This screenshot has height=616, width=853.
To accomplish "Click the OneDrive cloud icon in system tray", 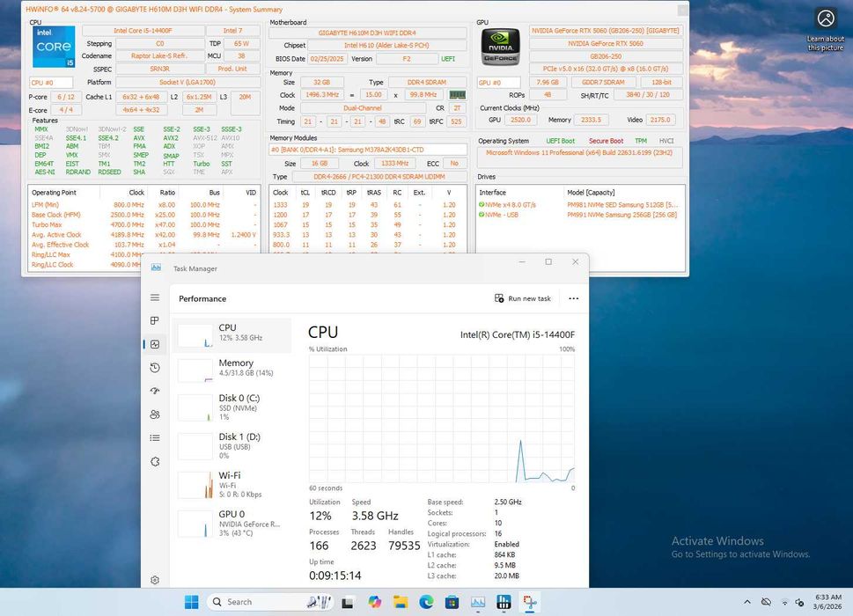I will pyautogui.click(x=766, y=602).
